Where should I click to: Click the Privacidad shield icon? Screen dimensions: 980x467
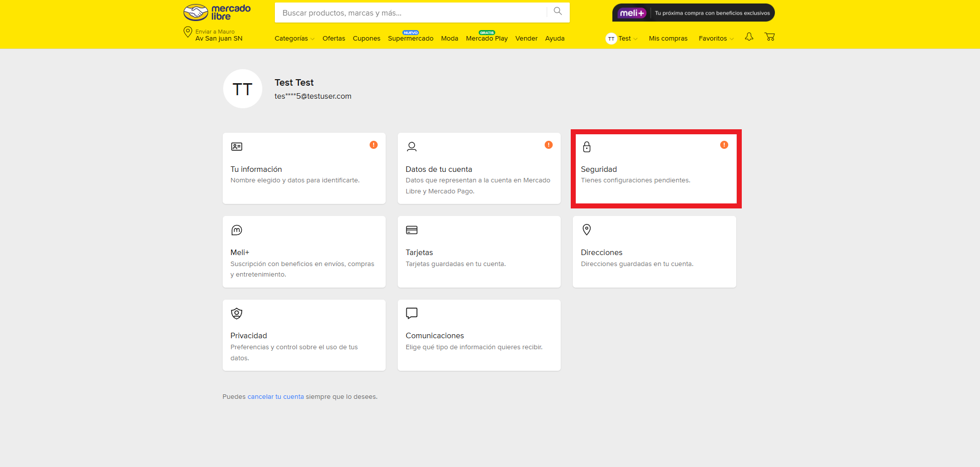coord(236,313)
